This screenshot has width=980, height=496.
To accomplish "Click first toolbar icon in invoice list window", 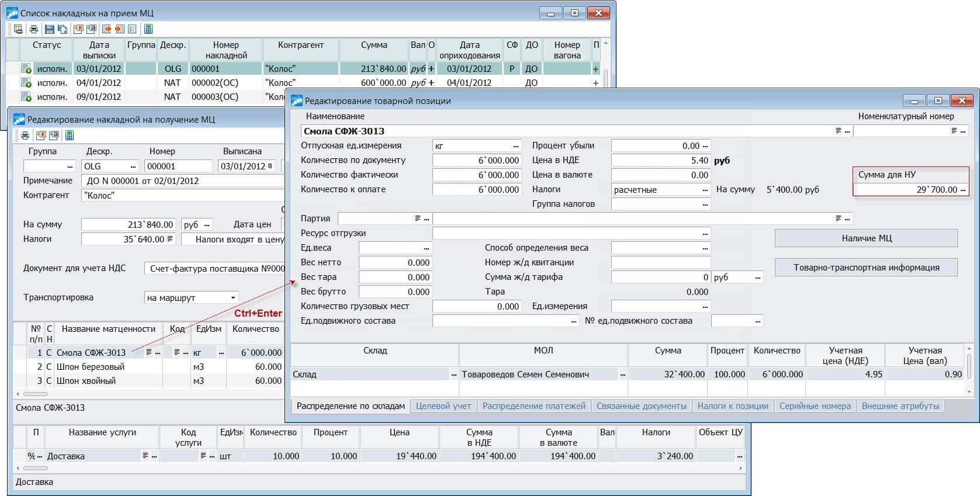I will click(x=19, y=29).
